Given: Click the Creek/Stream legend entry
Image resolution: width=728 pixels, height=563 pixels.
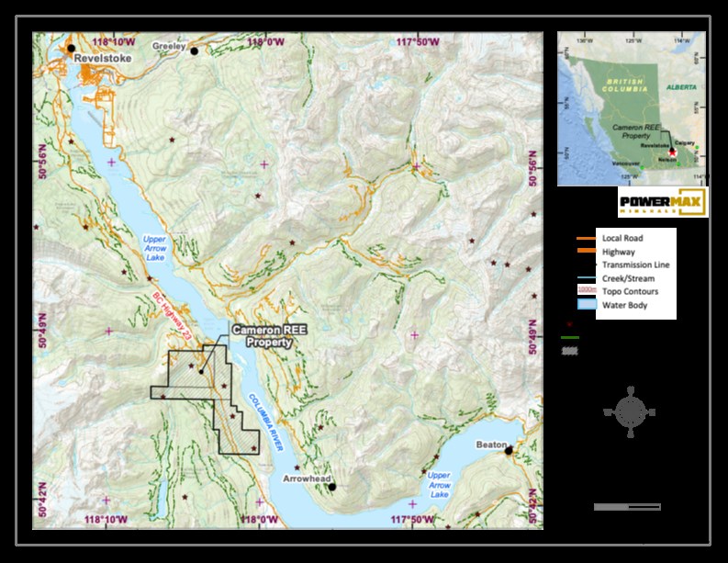Looking at the screenshot, I should [x=631, y=278].
